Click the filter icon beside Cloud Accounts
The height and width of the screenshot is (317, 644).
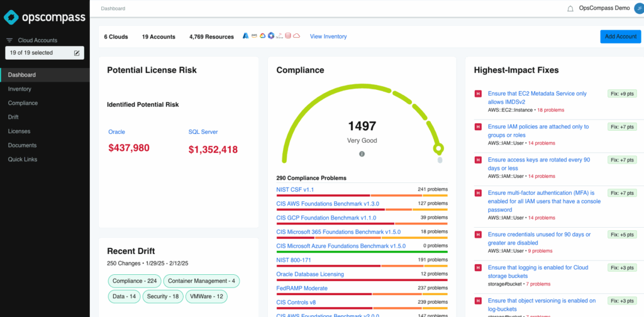(9, 40)
